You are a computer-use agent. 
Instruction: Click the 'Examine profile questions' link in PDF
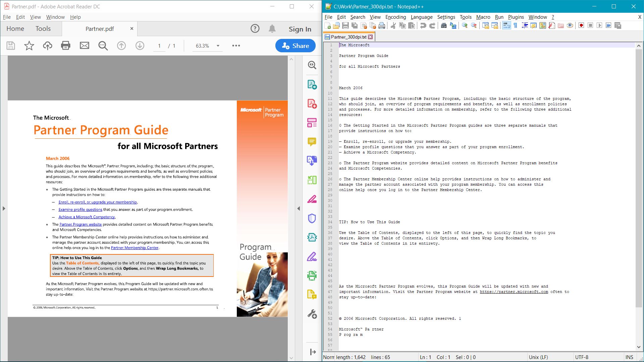pos(80,210)
